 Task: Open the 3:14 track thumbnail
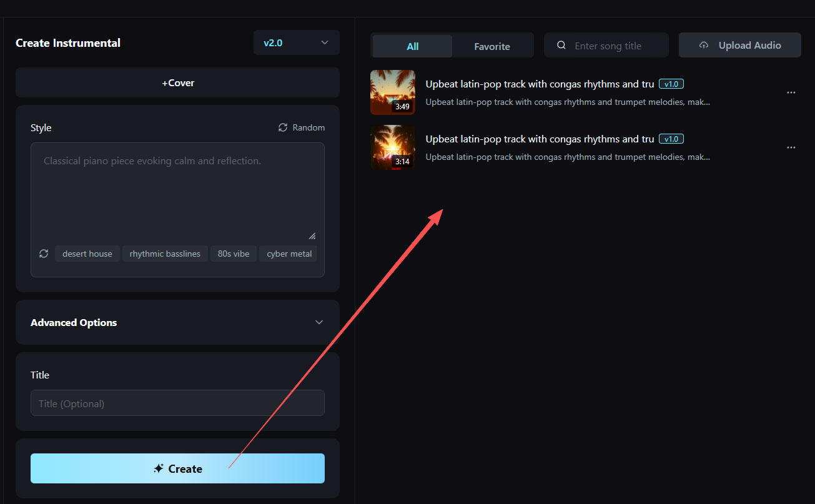(x=393, y=147)
